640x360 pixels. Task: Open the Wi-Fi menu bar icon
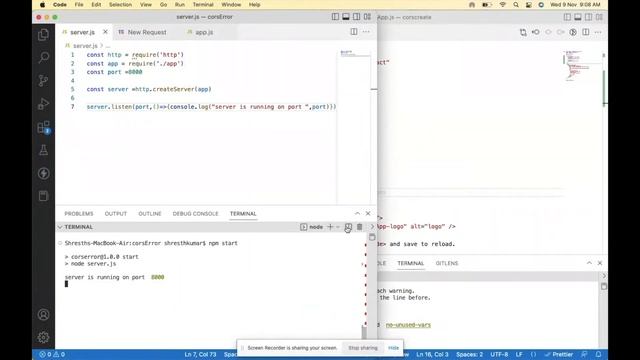click(x=502, y=5)
